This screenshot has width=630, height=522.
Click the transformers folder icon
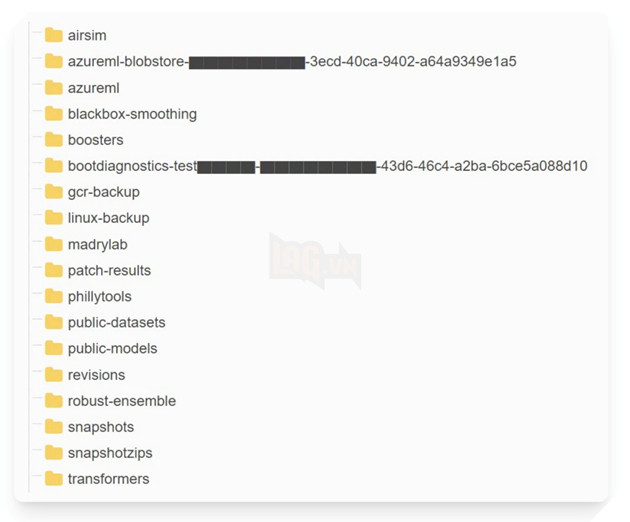coord(53,478)
